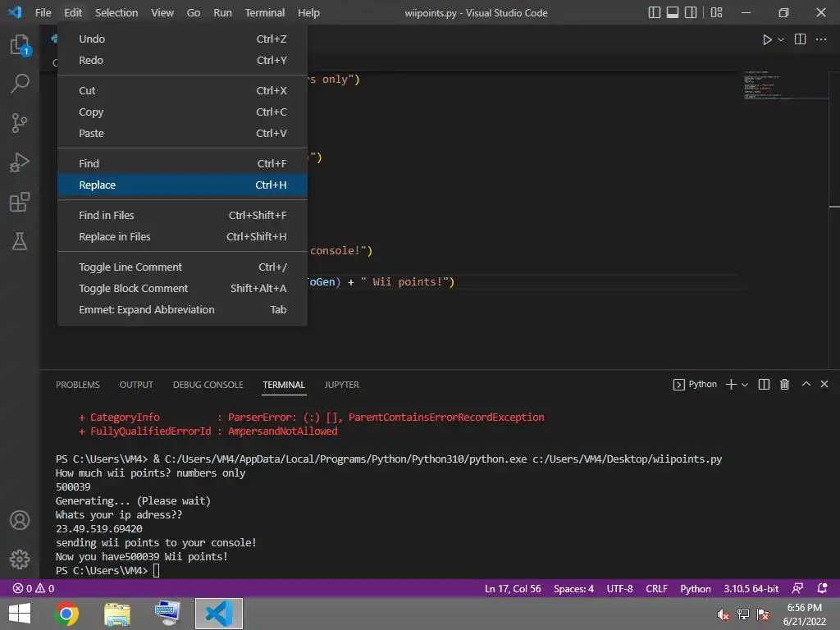The width and height of the screenshot is (840, 630).
Task: Open the Run and Debug view
Action: point(20,162)
